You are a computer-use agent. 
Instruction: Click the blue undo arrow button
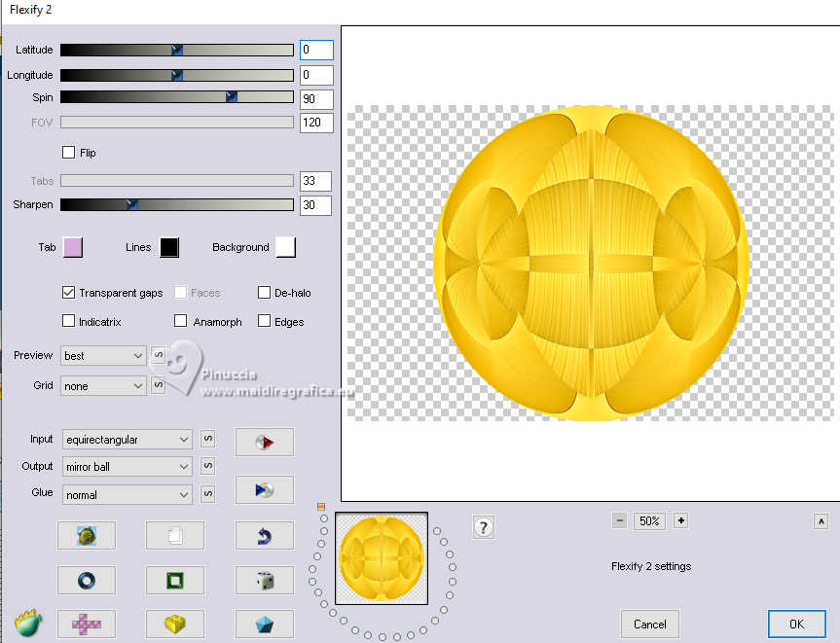[x=264, y=535]
